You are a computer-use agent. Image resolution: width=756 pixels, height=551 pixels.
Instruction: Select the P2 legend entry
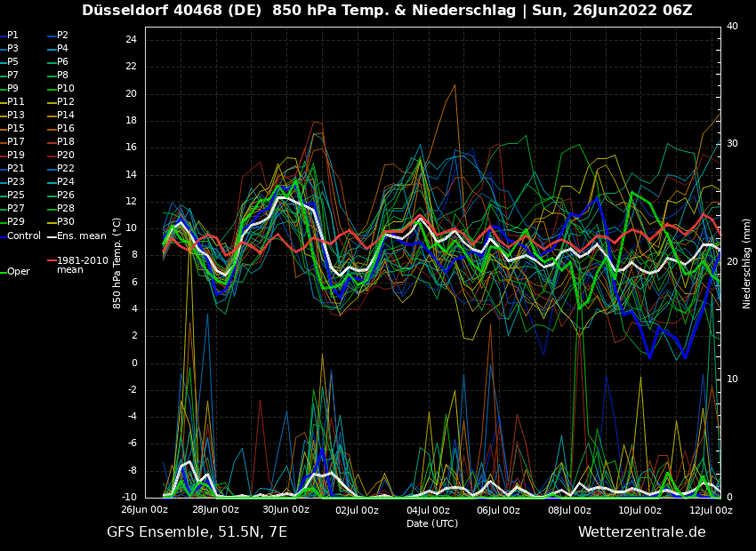(x=62, y=36)
